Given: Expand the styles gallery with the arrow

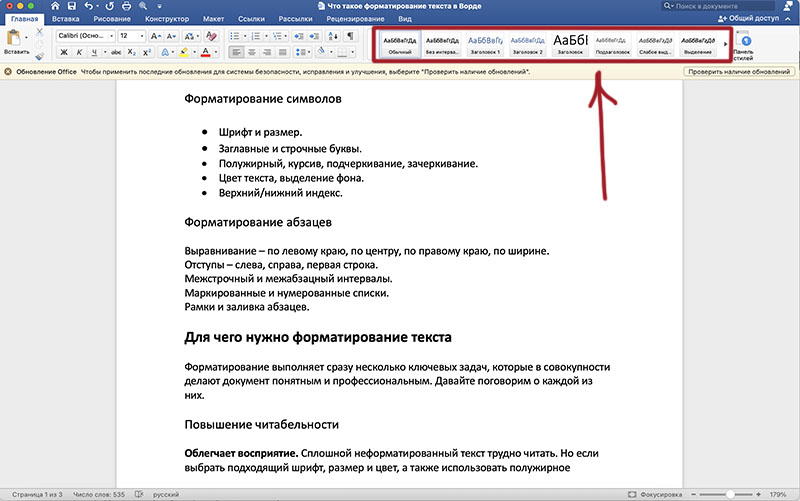Looking at the screenshot, I should (725, 44).
